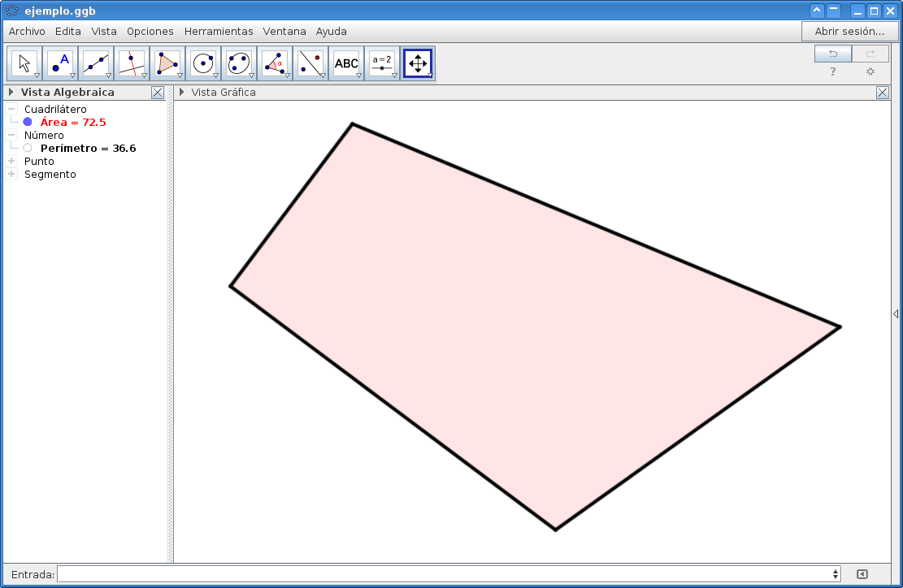
Task: Select the New Point tool
Action: 60,63
